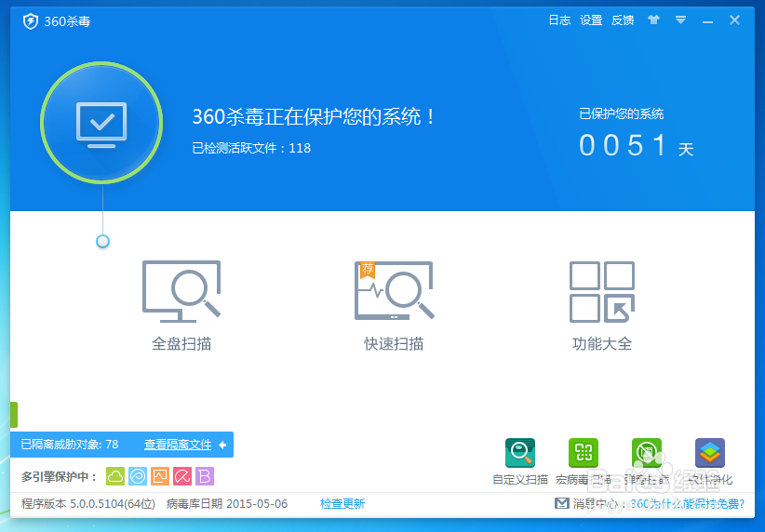Click the purple B BitDefender engine icon
This screenshot has height=532, width=765.
click(205, 476)
